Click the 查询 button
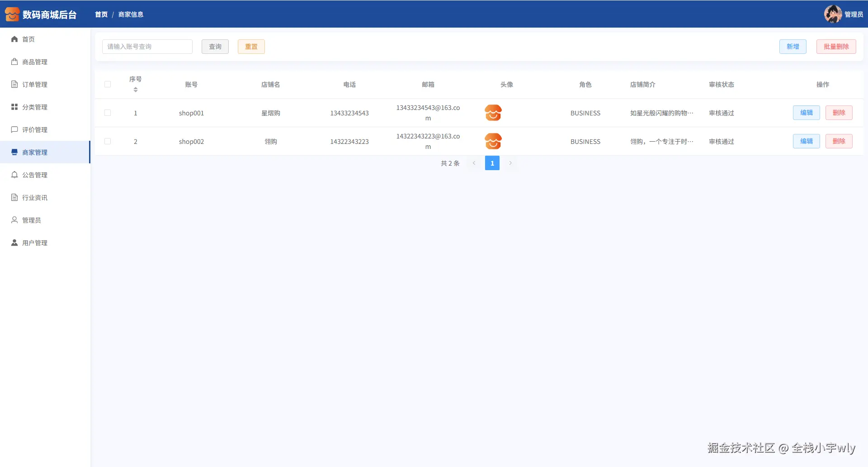The image size is (868, 467). pyautogui.click(x=215, y=47)
